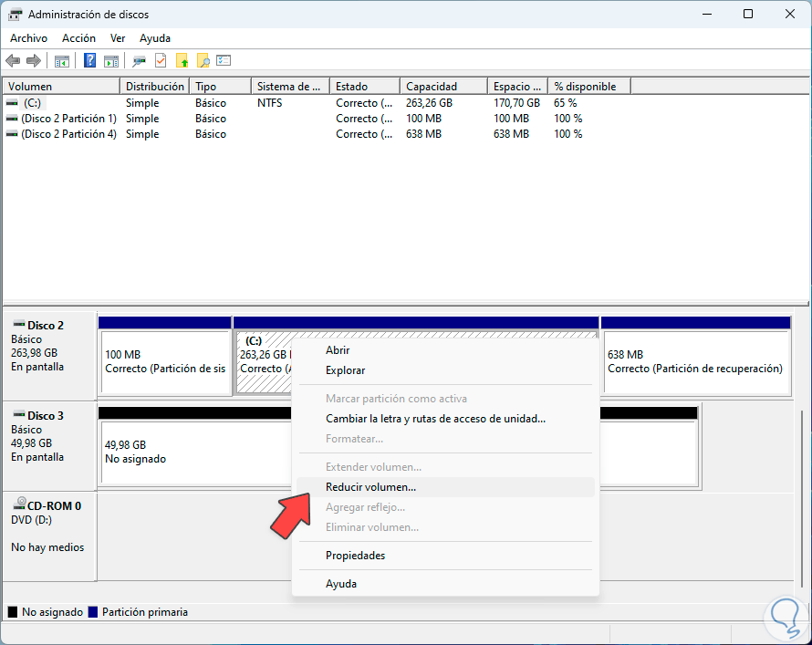This screenshot has width=812, height=645.
Task: Sort by the Espacio... column header
Action: tap(518, 87)
